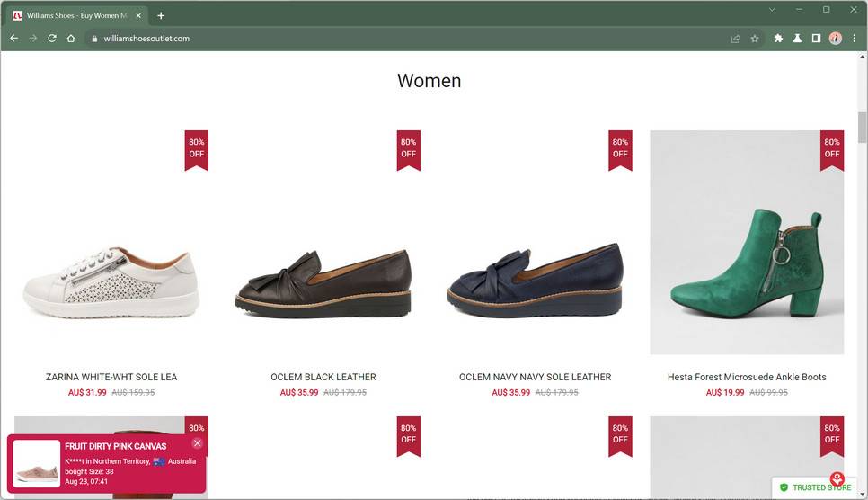Click the 80% OFF badge on Zarina
The width and height of the screenshot is (868, 500).
click(197, 149)
